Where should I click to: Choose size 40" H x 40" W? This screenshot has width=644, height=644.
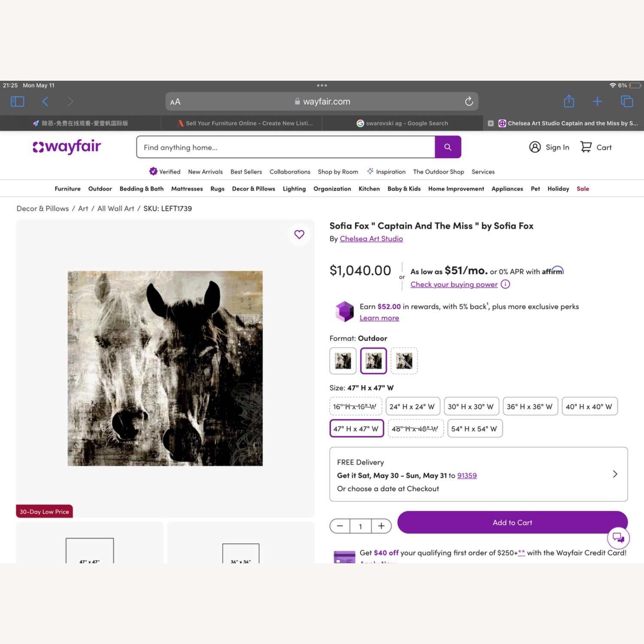(x=589, y=407)
